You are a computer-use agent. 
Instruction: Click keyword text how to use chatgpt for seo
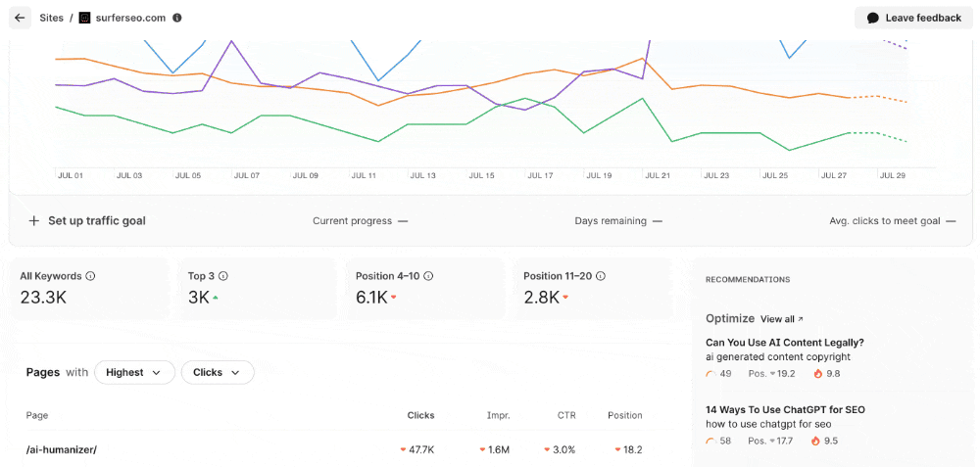(x=768, y=425)
